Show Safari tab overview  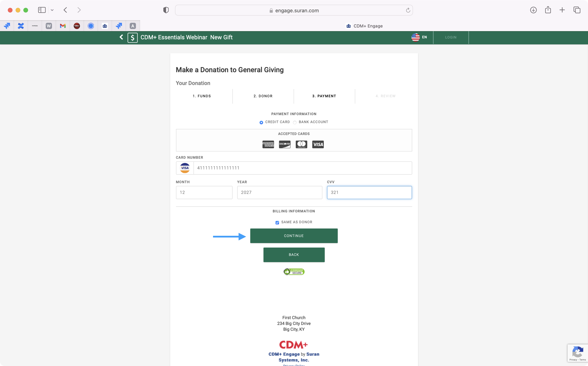click(577, 10)
